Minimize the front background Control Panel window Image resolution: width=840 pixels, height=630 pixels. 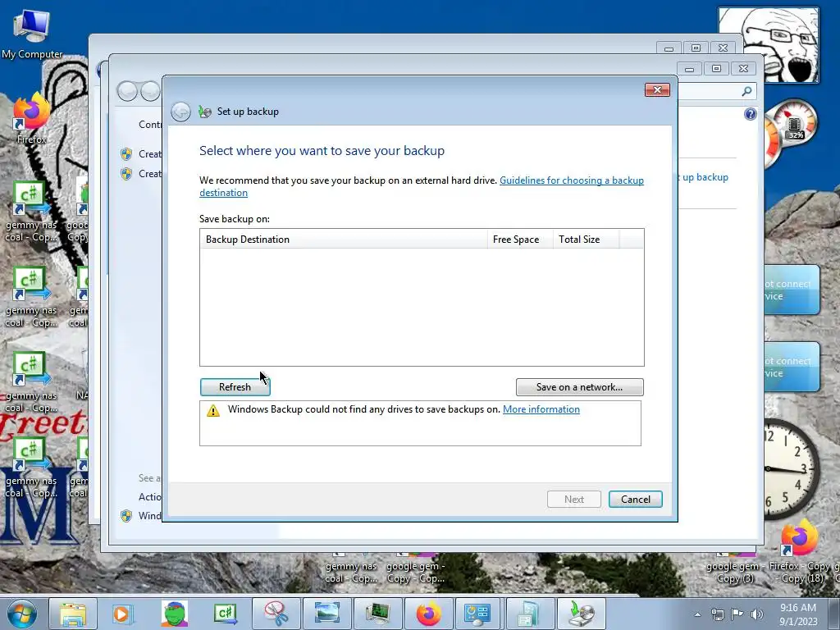pos(689,69)
